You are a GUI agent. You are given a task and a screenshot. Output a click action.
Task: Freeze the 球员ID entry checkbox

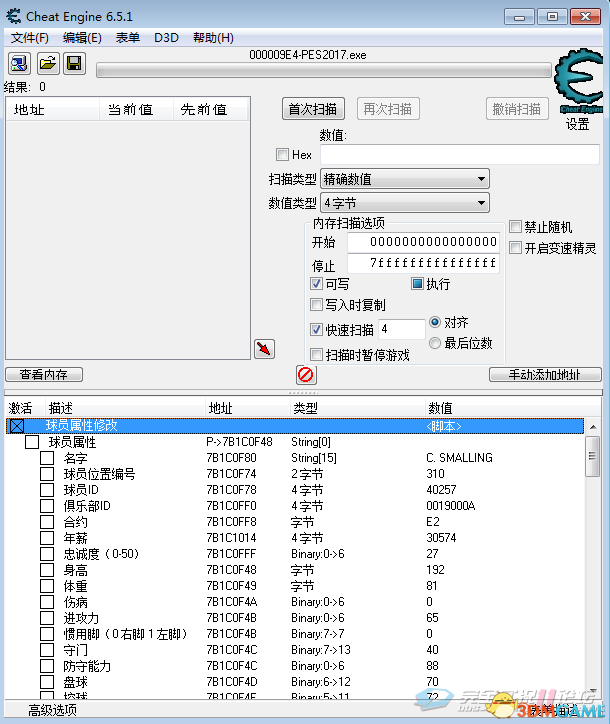tap(47, 490)
